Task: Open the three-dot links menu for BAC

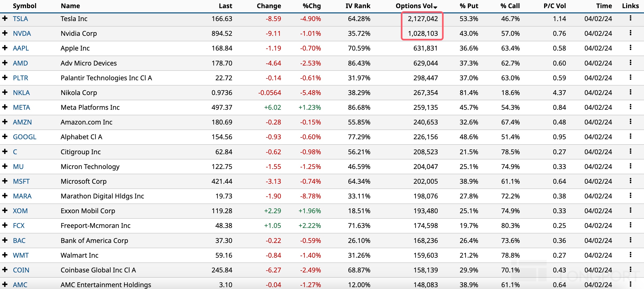Action: (x=630, y=240)
